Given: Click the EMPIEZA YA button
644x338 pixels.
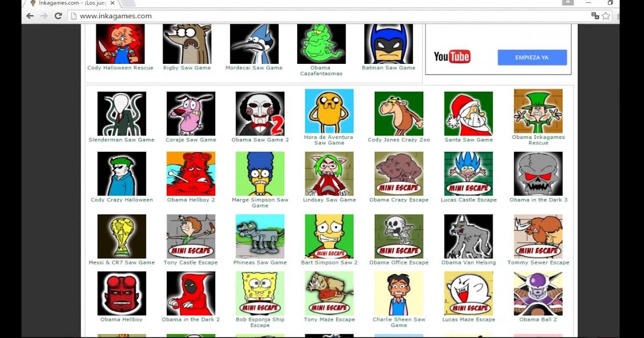Looking at the screenshot, I should click(x=532, y=57).
